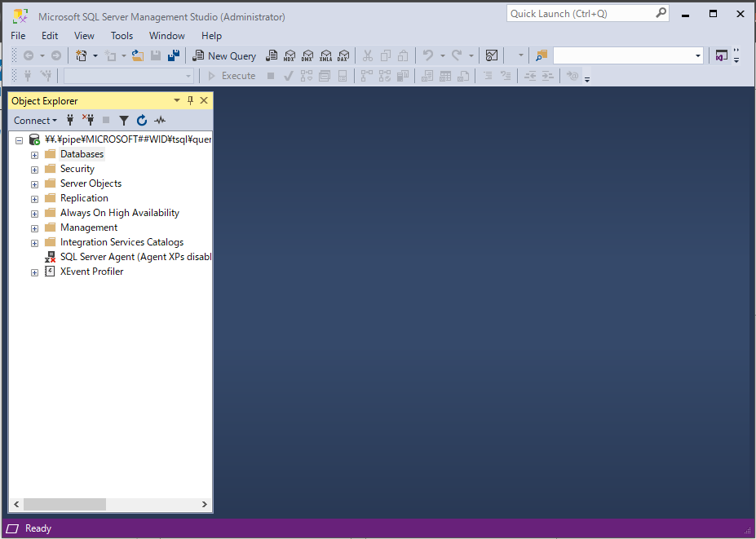Viewport: 756px width, 539px height.
Task: Expand the Databases tree node
Action: tap(34, 154)
